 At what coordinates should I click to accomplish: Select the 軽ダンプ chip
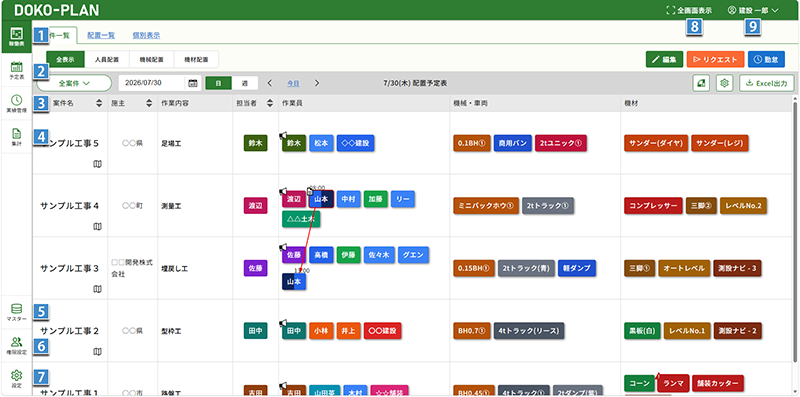[577, 268]
